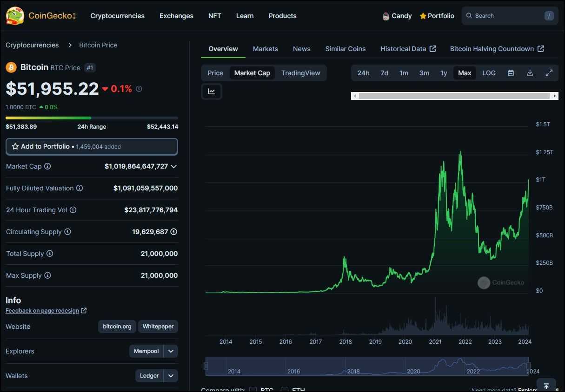This screenshot has height=392, width=565.
Task: Click external link icon after Feedback on page redesign
Action: point(84,310)
